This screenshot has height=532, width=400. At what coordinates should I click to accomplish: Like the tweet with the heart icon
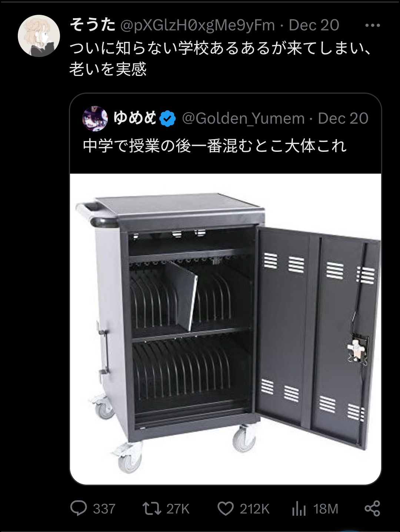[225, 508]
